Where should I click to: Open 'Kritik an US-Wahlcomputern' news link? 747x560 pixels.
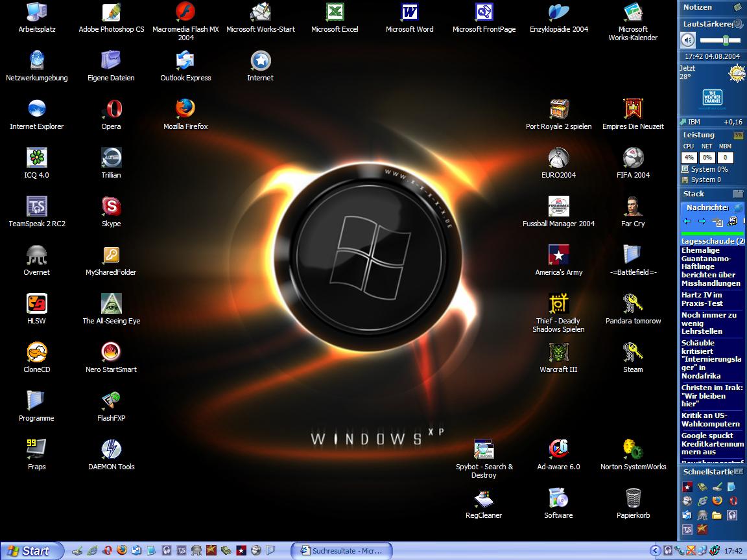[x=710, y=419]
